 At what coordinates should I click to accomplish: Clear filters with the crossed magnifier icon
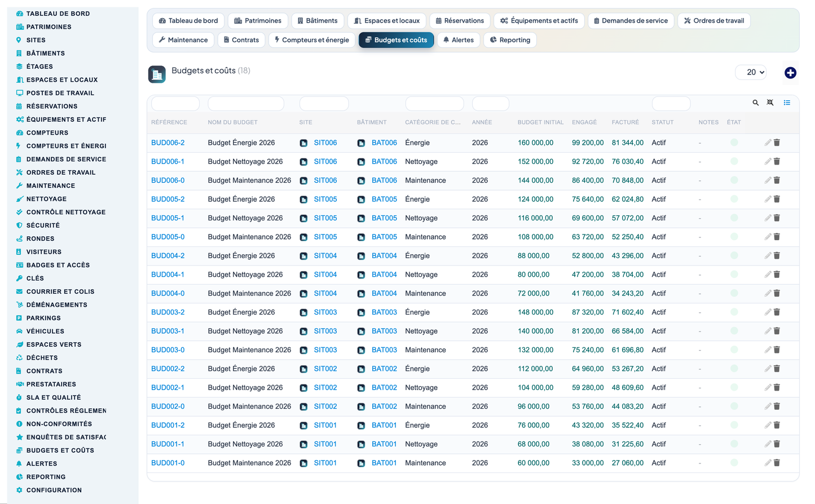tap(770, 103)
